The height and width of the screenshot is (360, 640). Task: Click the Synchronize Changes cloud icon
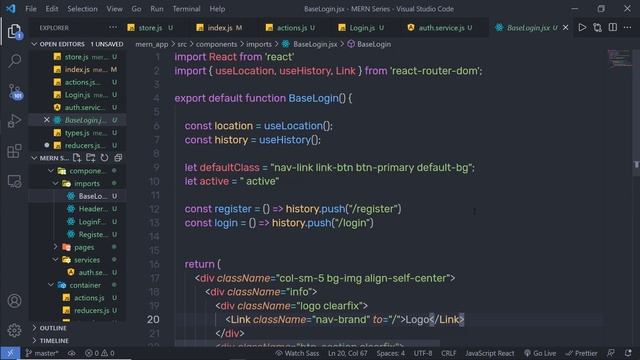tap(72, 353)
